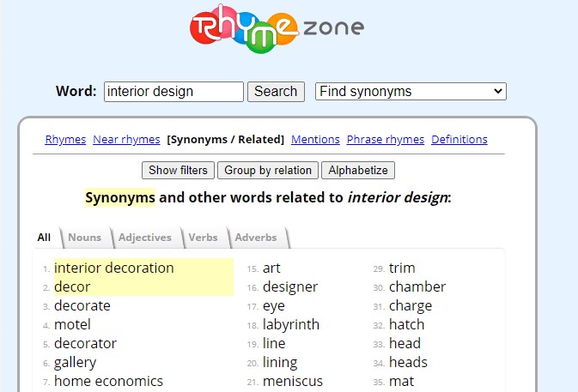Screen dimensions: 578x392
Task: Open the word 'trim'
Action: (x=402, y=268)
